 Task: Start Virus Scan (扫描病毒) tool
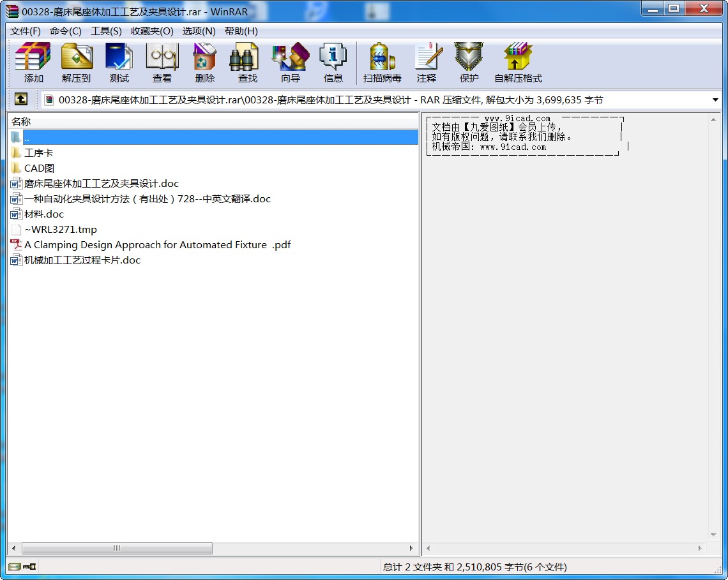[x=382, y=63]
